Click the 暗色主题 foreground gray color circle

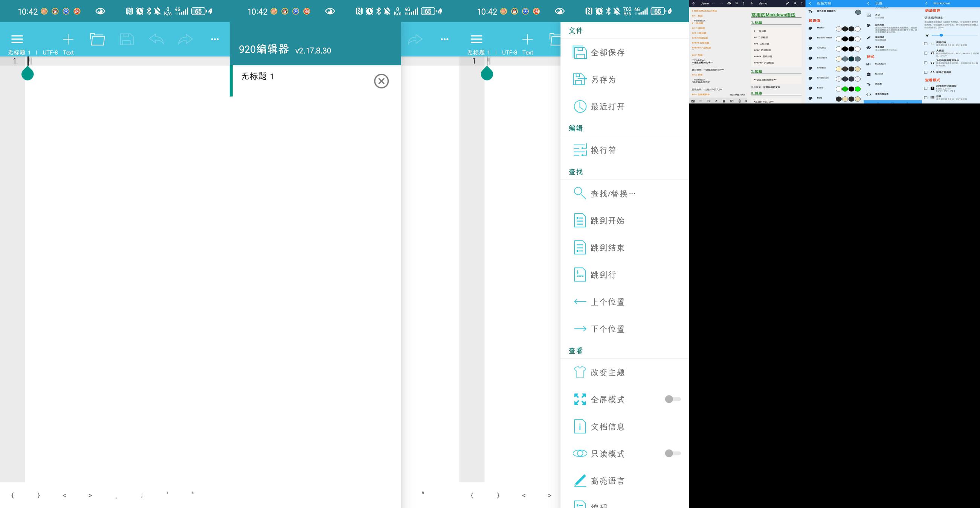tap(858, 12)
